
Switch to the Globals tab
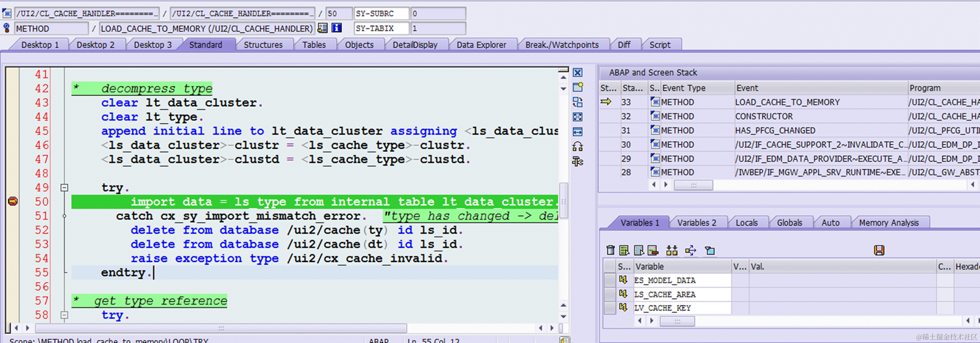[x=789, y=223]
